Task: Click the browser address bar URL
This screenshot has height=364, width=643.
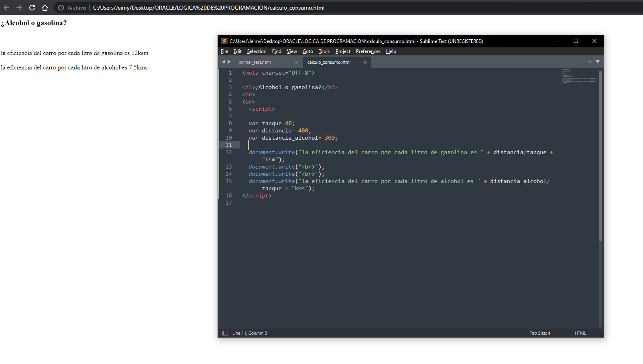Action: point(209,8)
